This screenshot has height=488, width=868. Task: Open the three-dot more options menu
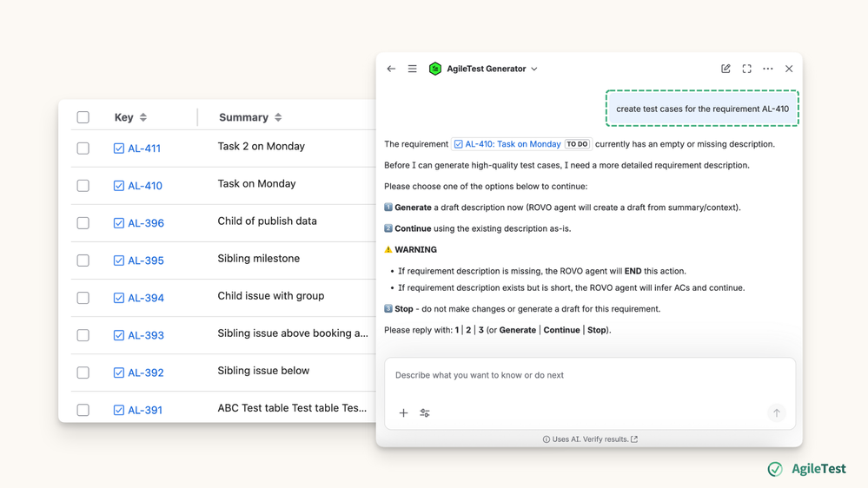[x=768, y=69]
